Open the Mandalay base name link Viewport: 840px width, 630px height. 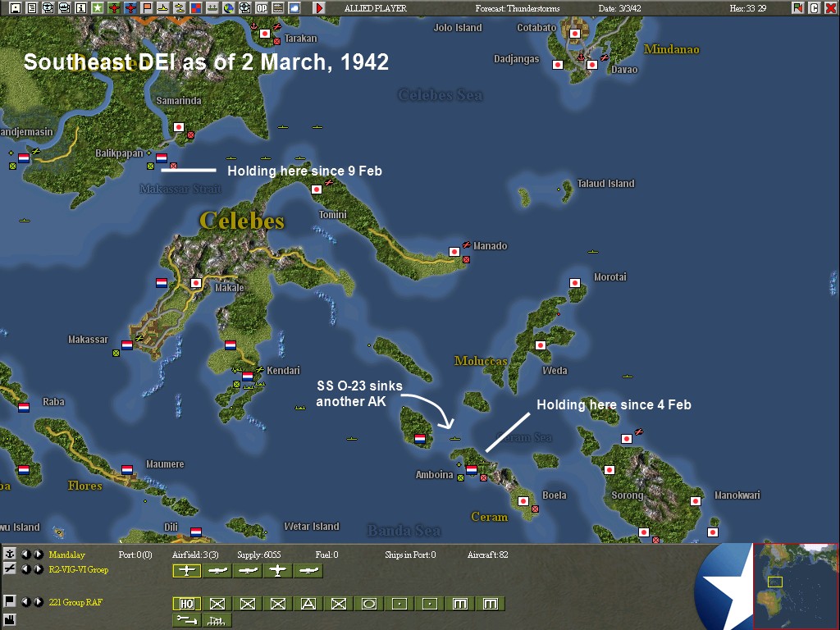[67, 555]
